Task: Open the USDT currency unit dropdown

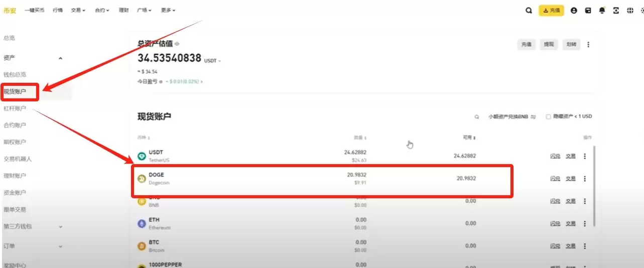Action: pyautogui.click(x=212, y=61)
